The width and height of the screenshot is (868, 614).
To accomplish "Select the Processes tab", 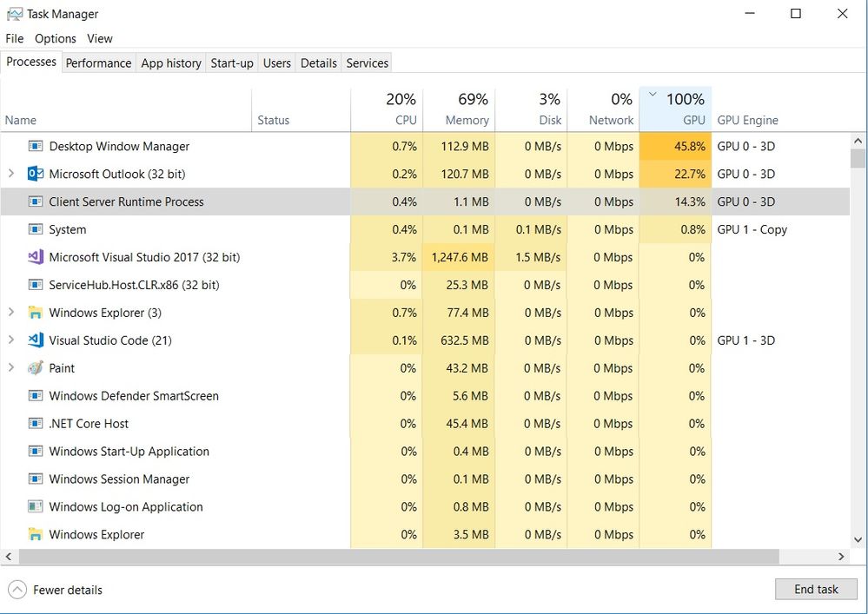I will coord(31,62).
